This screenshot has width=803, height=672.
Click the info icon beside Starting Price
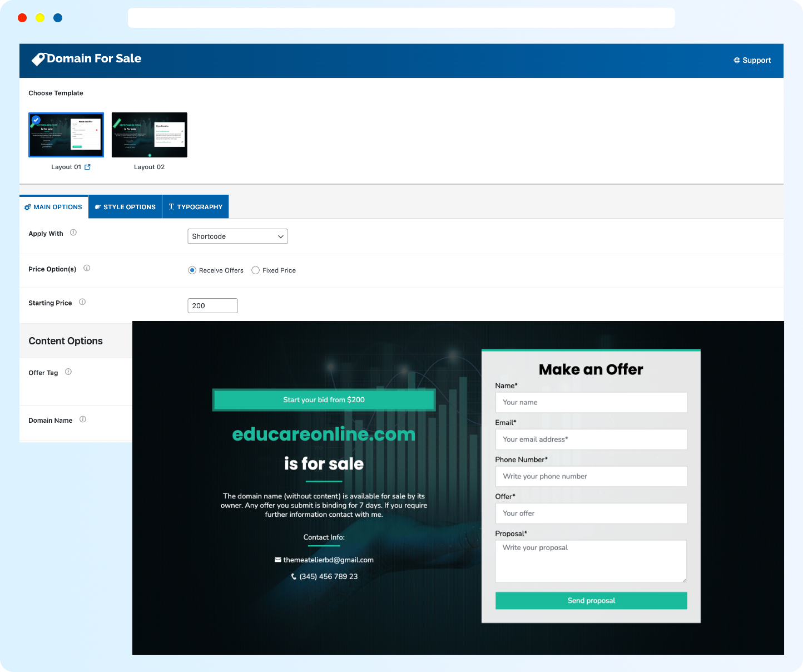click(x=82, y=302)
